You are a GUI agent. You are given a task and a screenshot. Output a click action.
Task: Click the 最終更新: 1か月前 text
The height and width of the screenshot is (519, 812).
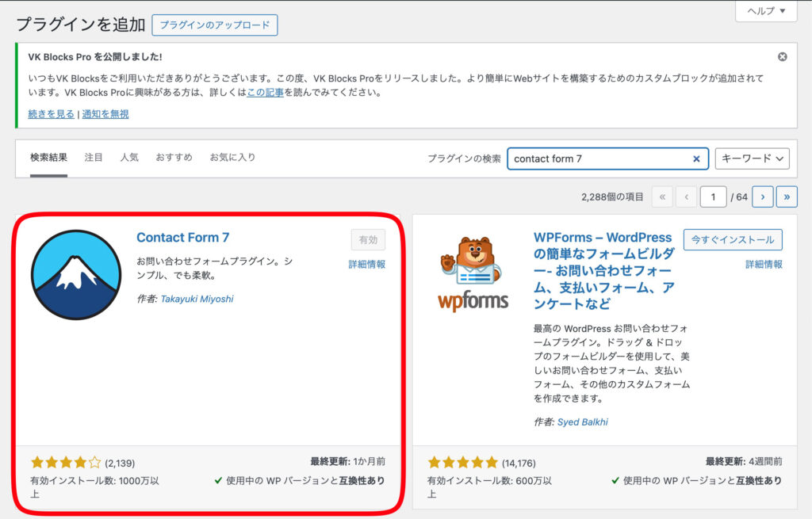[348, 461]
